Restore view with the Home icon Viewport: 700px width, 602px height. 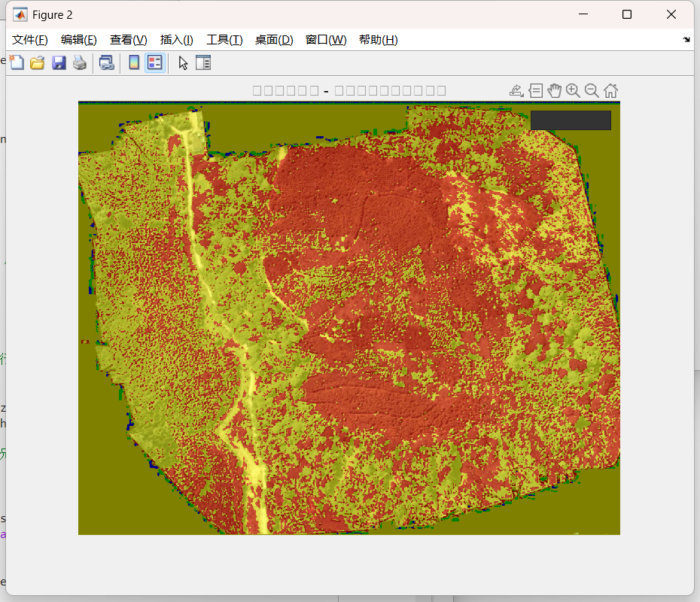(x=610, y=91)
